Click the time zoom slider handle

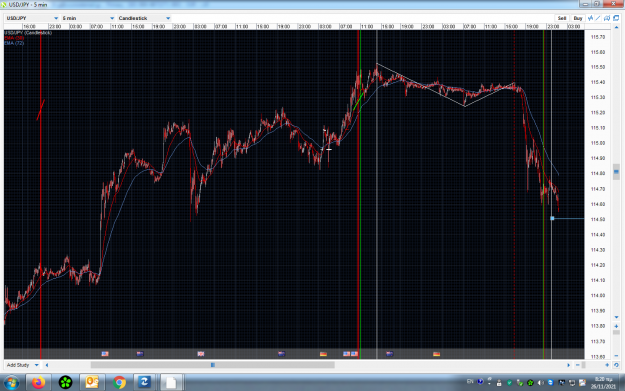pyautogui.click(x=584, y=365)
